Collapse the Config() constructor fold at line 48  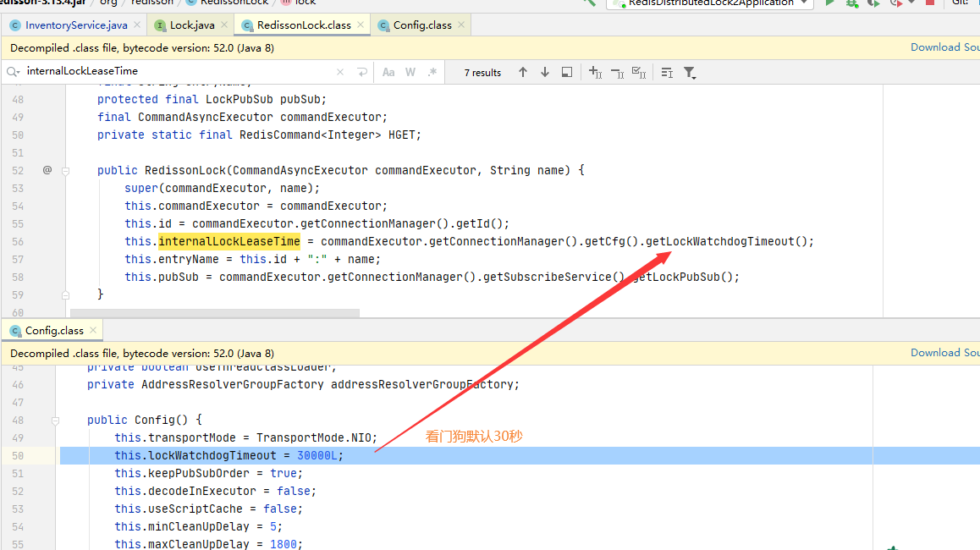click(x=56, y=421)
